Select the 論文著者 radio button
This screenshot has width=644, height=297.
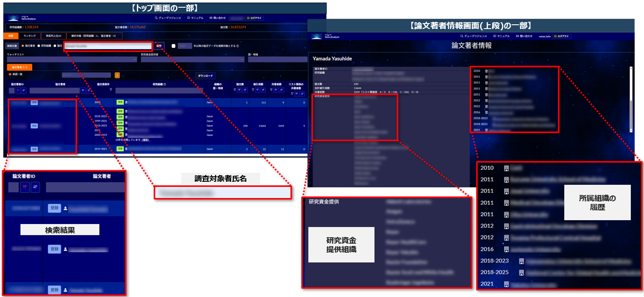tap(23, 46)
